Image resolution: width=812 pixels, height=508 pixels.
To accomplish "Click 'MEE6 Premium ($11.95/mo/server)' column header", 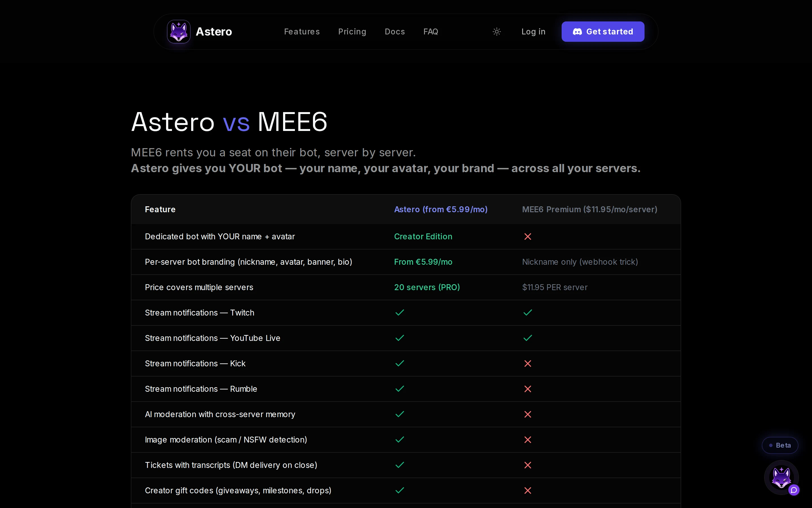I will [x=590, y=209].
